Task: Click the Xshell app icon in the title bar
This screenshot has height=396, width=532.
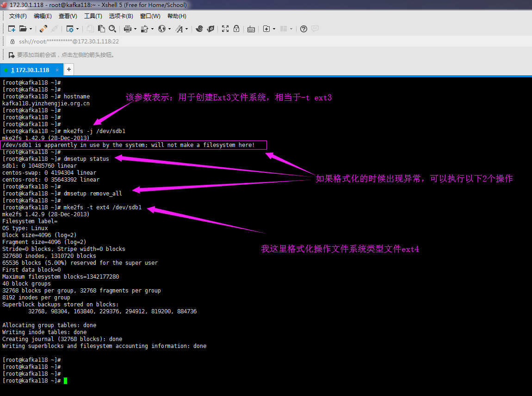Action: 5,5
